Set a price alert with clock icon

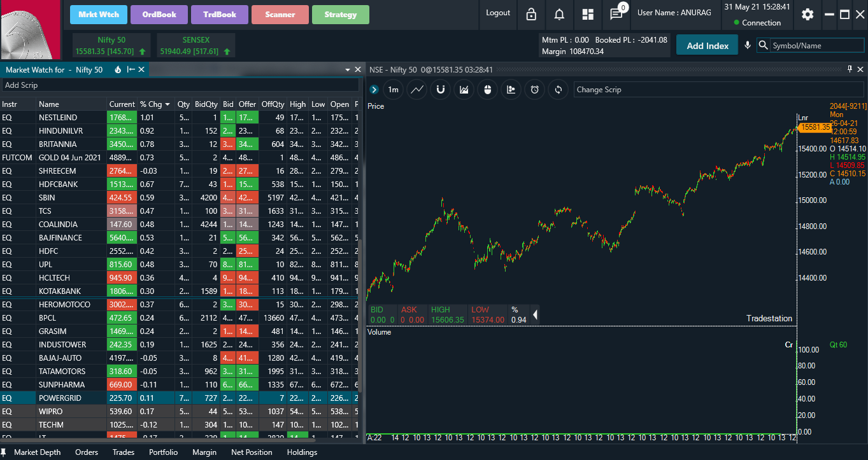(535, 90)
